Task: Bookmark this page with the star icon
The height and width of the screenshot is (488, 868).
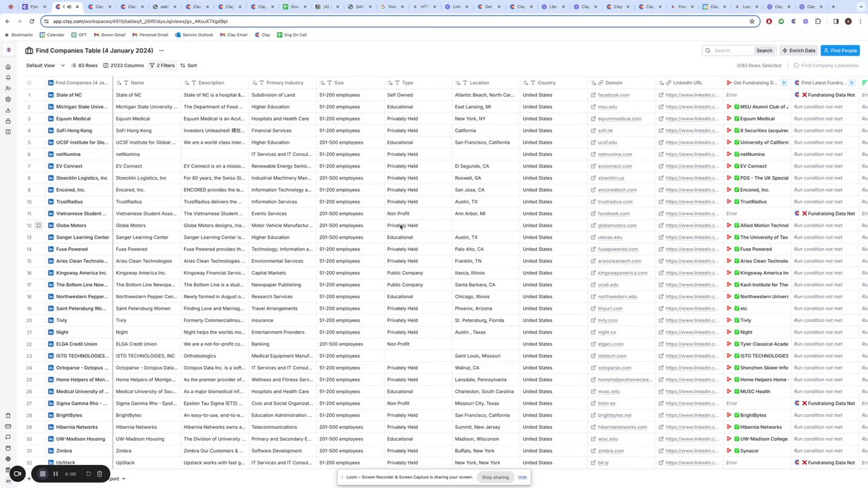Action: tap(752, 21)
